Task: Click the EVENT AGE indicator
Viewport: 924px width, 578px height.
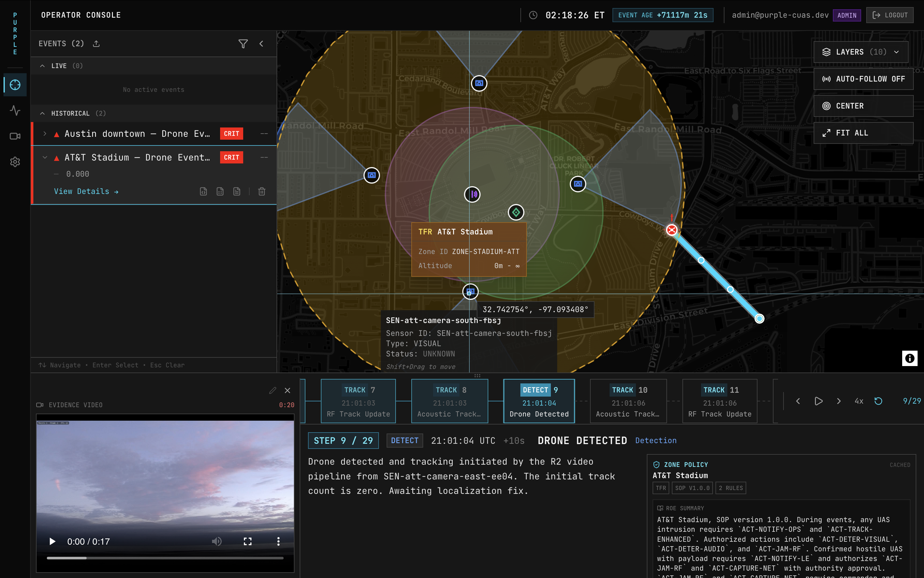Action: click(663, 15)
